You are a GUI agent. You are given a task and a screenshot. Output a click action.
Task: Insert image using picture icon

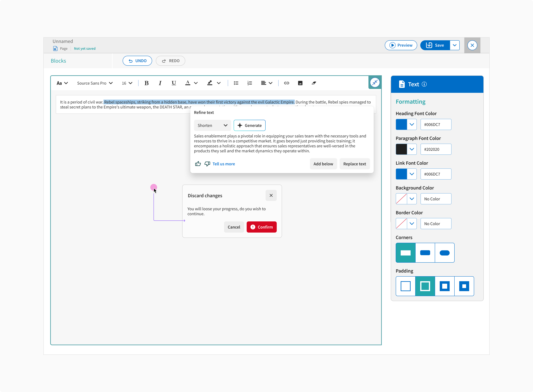(x=300, y=83)
